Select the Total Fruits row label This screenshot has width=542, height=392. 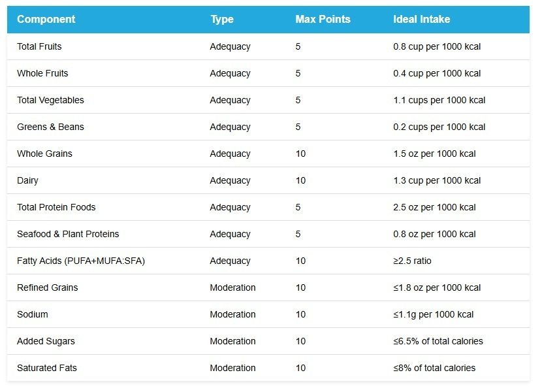click(x=39, y=47)
